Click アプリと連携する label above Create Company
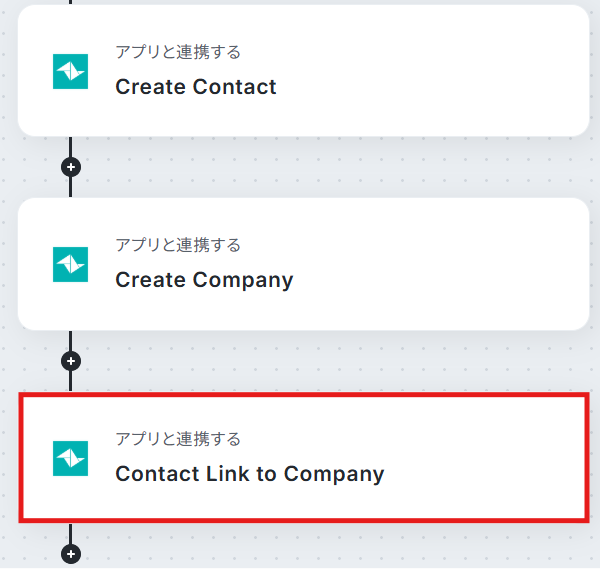This screenshot has width=600, height=569. [178, 245]
